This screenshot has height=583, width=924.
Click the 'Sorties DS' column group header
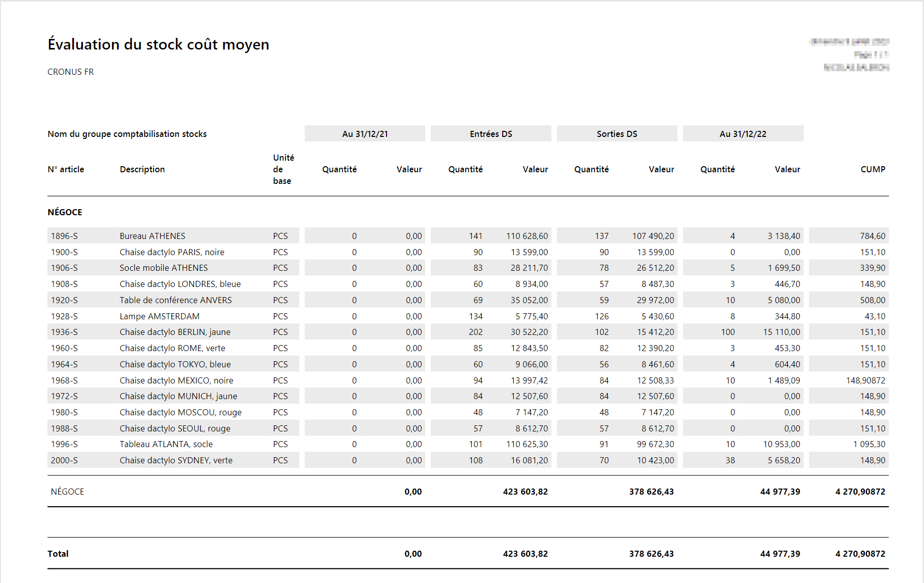[617, 134]
